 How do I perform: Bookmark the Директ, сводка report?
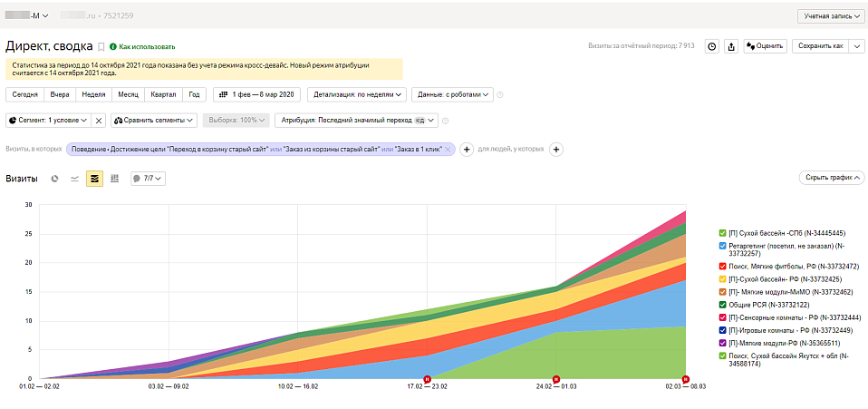point(101,46)
